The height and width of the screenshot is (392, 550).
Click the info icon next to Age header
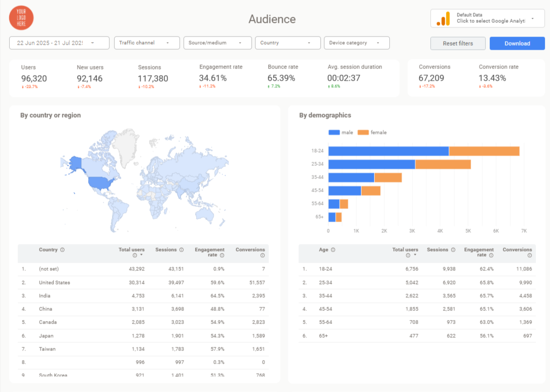click(333, 250)
